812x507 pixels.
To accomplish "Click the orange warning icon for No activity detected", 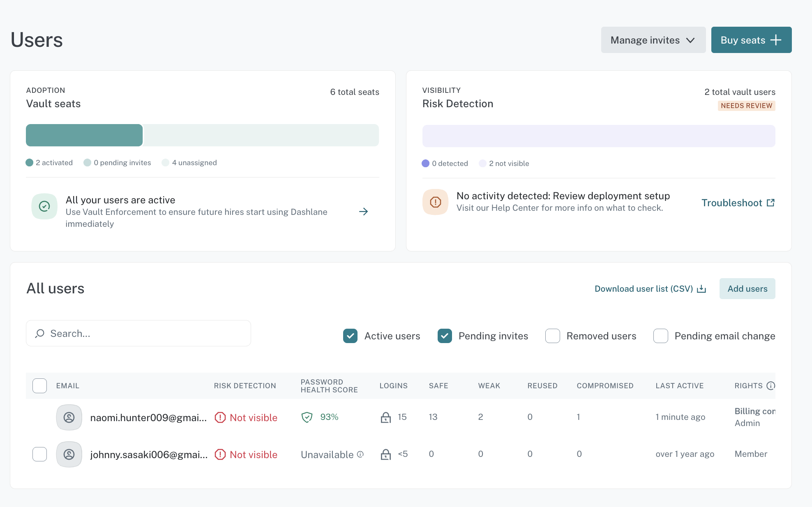I will tap(435, 202).
